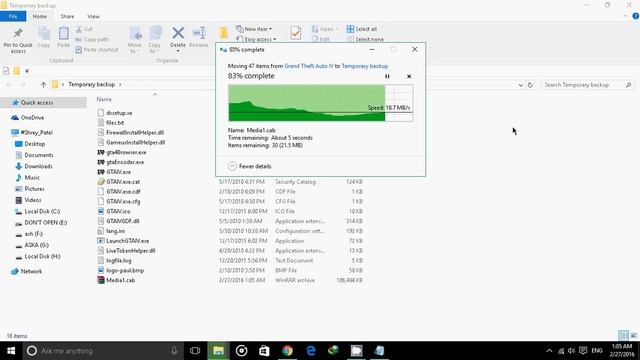Screen dimensions: 640x360
Task: Click Cut in the Clipboard group
Action: pyautogui.click(x=84, y=29)
